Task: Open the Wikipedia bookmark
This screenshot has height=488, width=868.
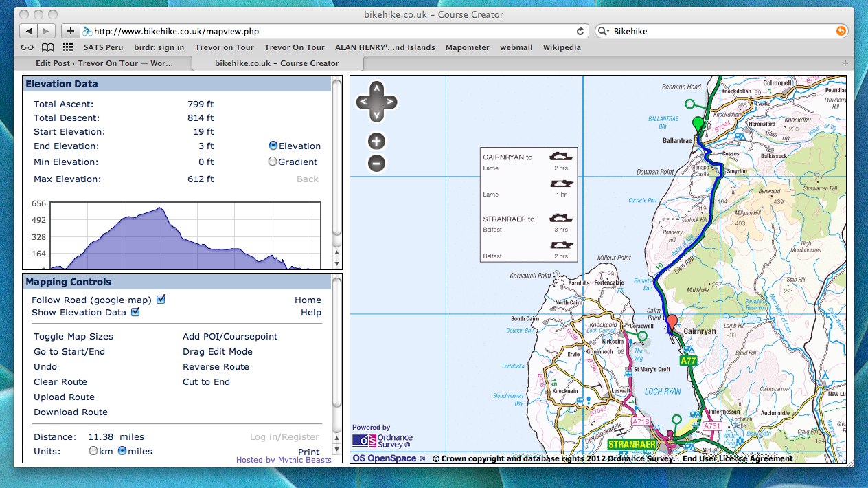Action: click(561, 47)
